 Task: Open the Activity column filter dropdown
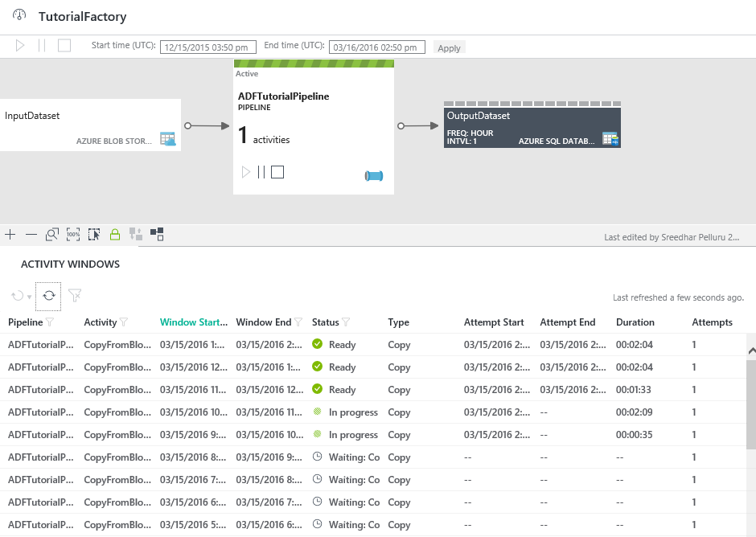[x=122, y=322]
